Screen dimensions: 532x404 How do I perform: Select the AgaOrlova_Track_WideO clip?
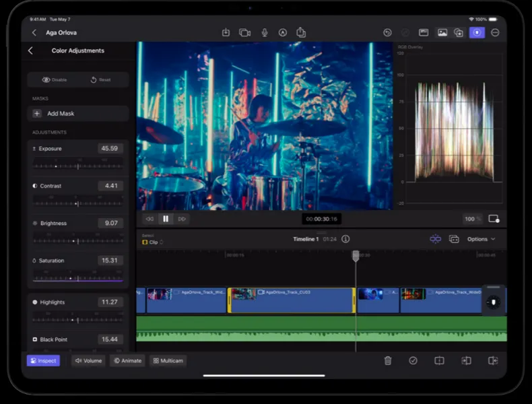(x=441, y=300)
